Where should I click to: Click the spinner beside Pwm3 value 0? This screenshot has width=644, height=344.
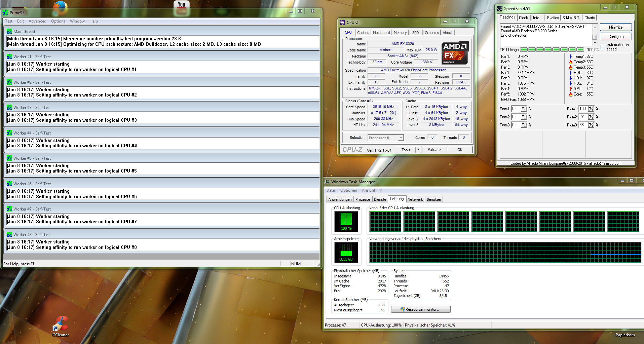coord(524,125)
